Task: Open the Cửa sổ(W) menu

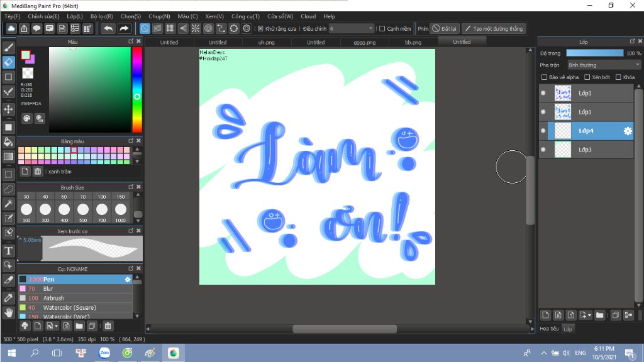Action: click(x=280, y=16)
